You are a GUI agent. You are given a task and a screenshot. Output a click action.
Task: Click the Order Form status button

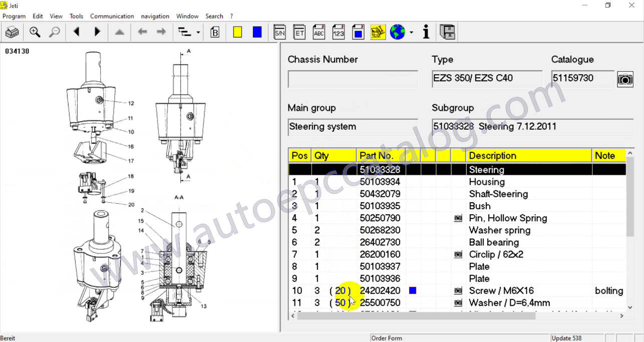click(387, 338)
